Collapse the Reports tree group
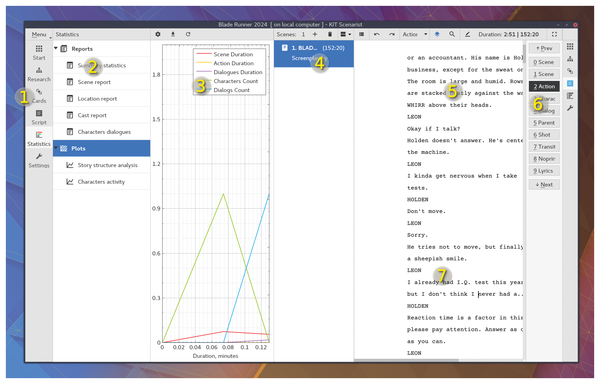Viewport: 600px width, 384px height. (56, 48)
